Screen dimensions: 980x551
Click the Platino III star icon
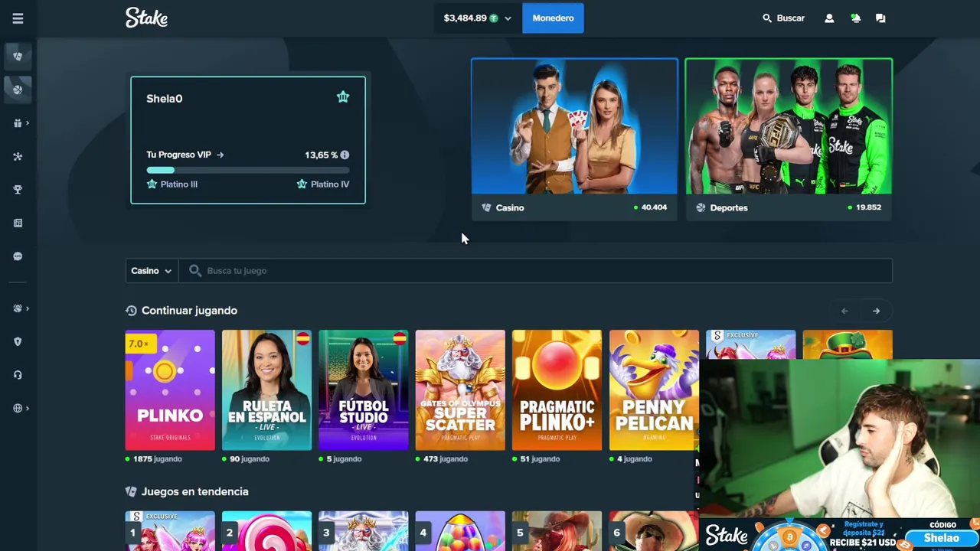pyautogui.click(x=152, y=184)
